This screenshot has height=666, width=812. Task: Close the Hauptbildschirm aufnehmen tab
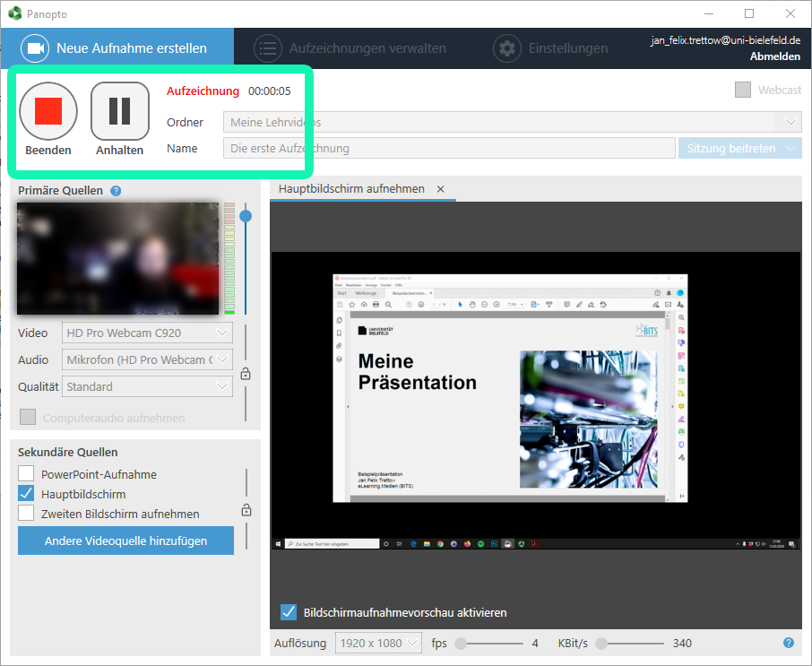(x=441, y=189)
